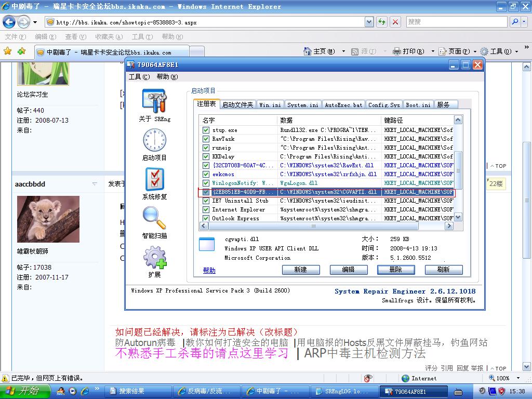Open the 页面 dropdown arrow
532x399 pixels.
coord(475,51)
